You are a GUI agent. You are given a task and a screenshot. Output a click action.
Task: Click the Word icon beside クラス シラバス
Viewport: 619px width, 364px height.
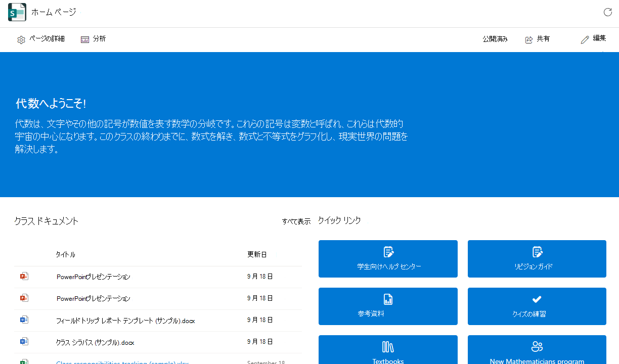pos(24,341)
